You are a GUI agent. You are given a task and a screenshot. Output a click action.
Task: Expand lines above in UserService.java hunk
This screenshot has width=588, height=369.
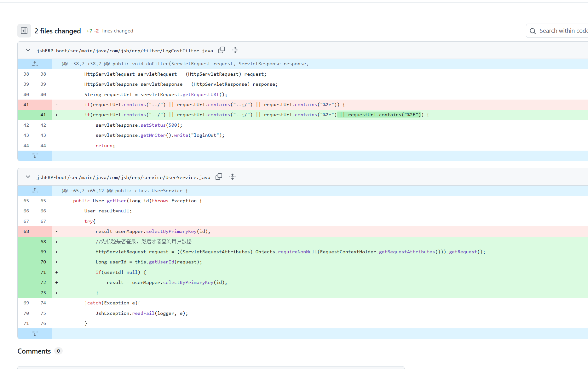click(x=35, y=190)
